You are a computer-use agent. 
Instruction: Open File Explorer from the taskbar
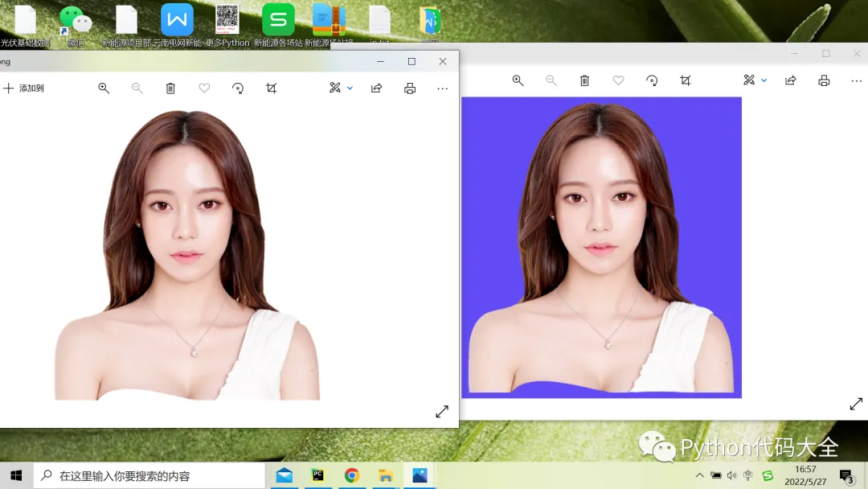click(x=385, y=475)
